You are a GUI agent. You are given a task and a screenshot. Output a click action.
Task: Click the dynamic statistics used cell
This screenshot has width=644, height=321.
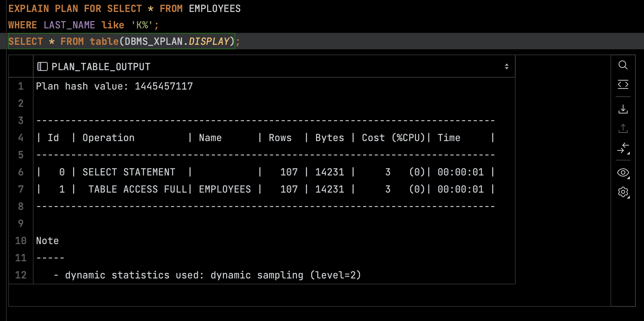[274, 275]
